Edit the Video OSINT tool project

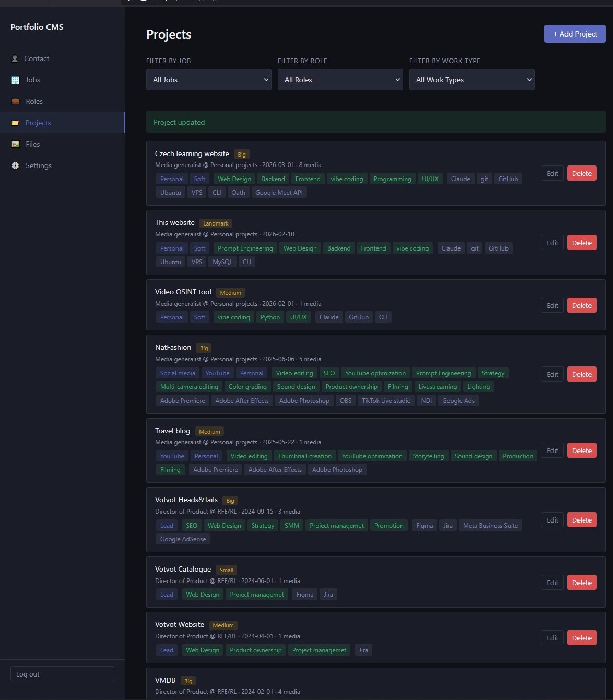tap(552, 306)
